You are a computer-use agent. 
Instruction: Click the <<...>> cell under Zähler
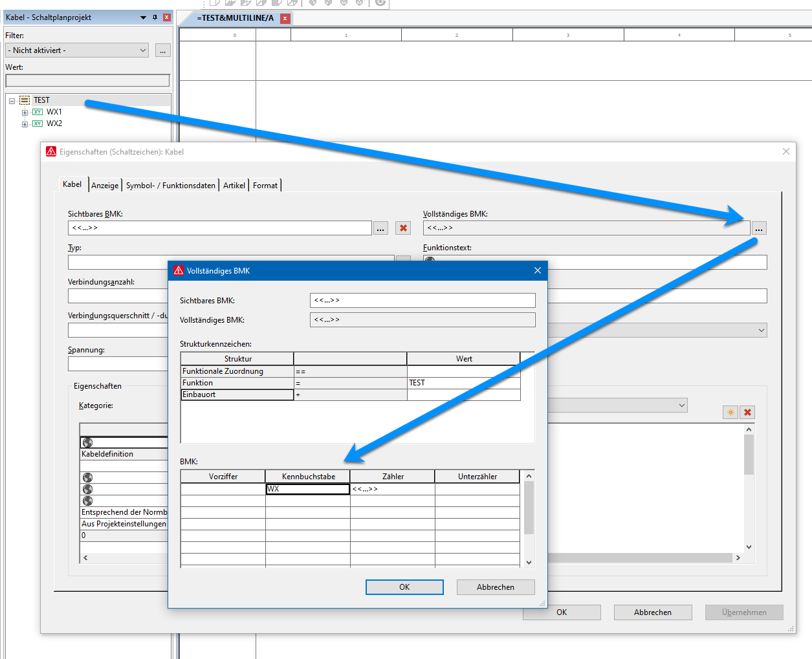coord(393,489)
